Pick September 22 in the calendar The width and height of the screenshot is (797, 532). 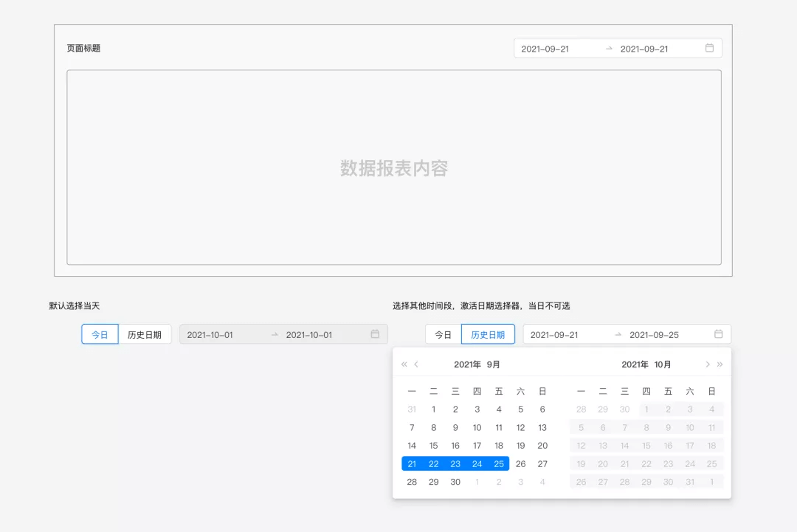click(434, 464)
